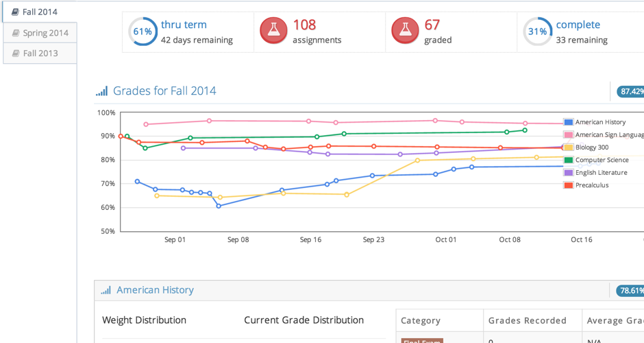Click the signal icon beside American History heading
Viewport: 644px width, 343px height.
coord(106,290)
